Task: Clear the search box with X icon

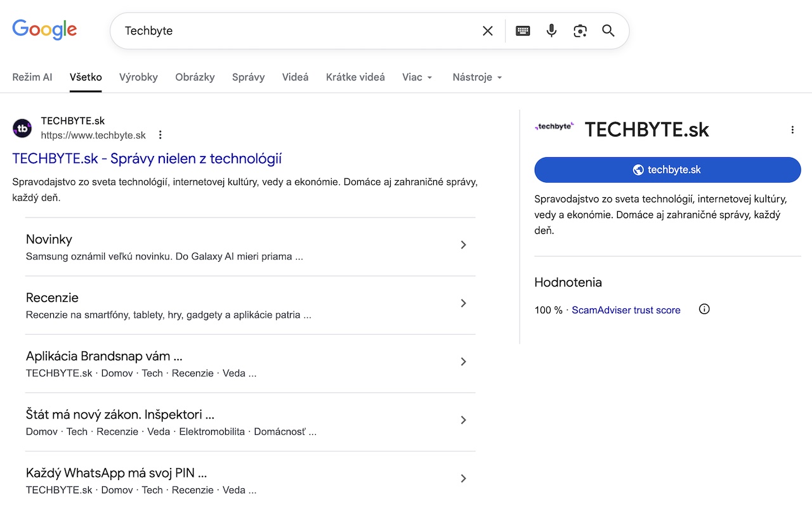Action: point(487,31)
